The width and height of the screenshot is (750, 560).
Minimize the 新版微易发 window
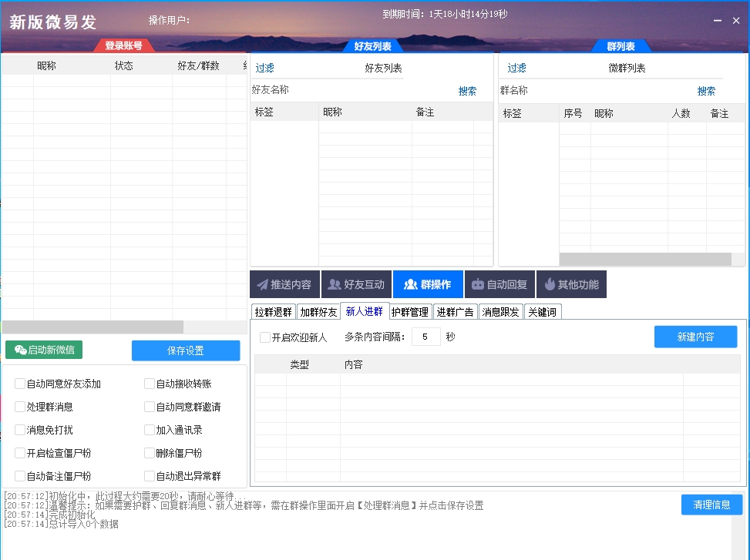coord(718,21)
